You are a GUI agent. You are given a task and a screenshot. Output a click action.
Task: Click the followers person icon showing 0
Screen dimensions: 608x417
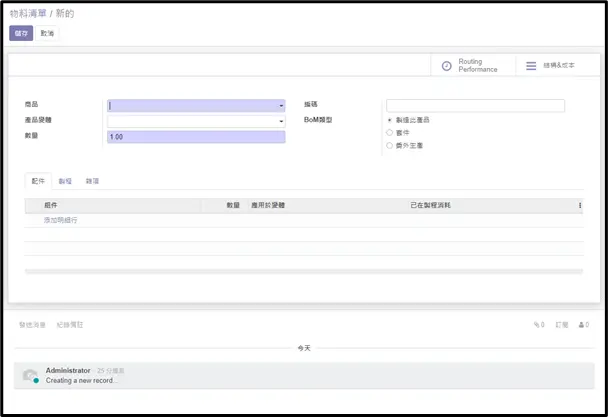coord(584,325)
